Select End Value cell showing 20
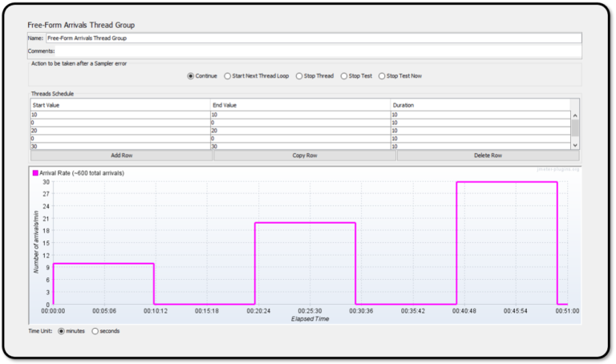 [x=301, y=131]
